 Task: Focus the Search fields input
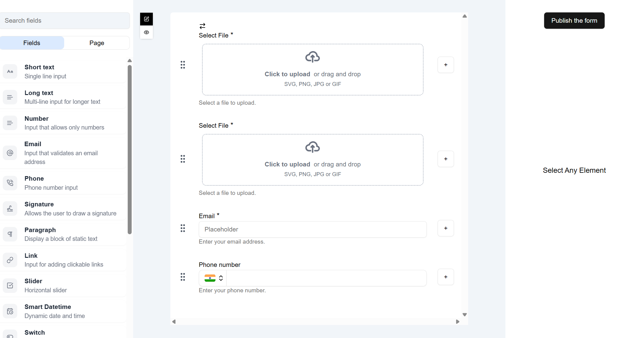(65, 21)
